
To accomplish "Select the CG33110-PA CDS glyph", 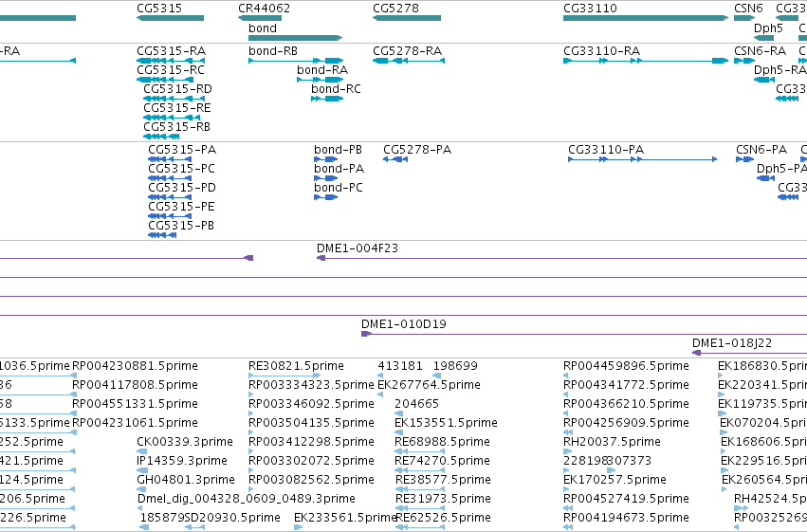I will point(643,159).
